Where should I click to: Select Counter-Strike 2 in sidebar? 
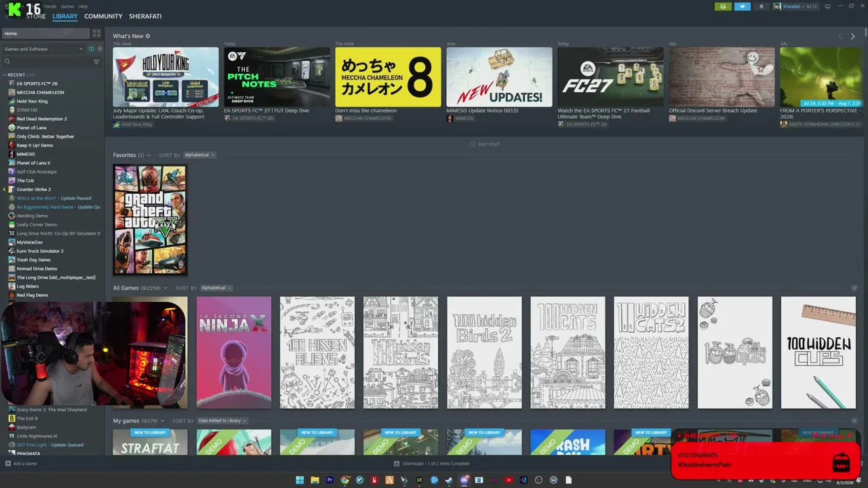(33, 189)
